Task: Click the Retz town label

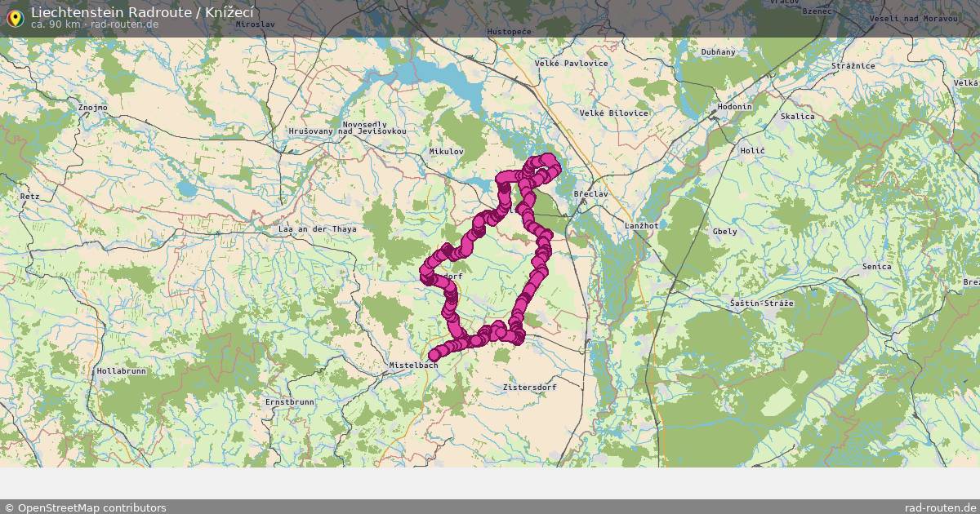Action: pos(30,197)
